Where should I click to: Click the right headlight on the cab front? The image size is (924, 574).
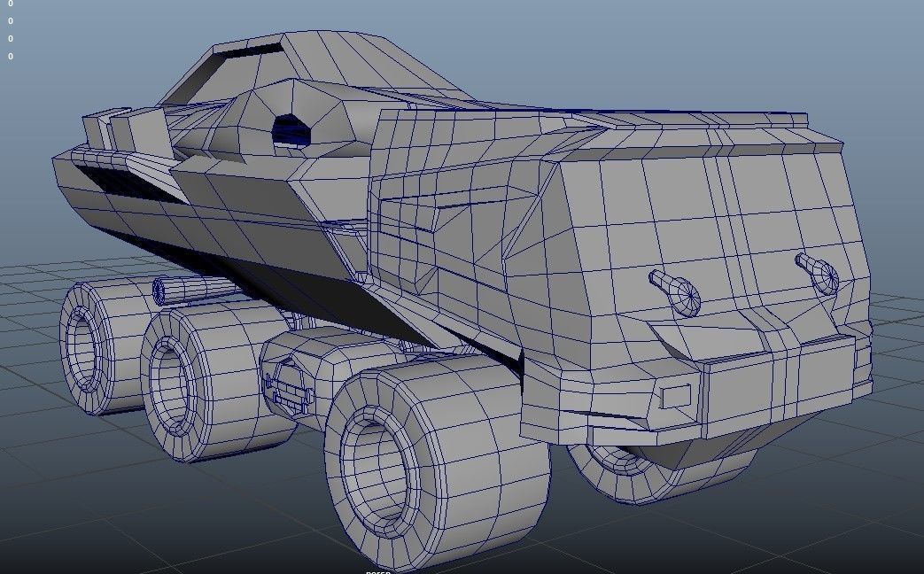pyautogui.click(x=818, y=274)
